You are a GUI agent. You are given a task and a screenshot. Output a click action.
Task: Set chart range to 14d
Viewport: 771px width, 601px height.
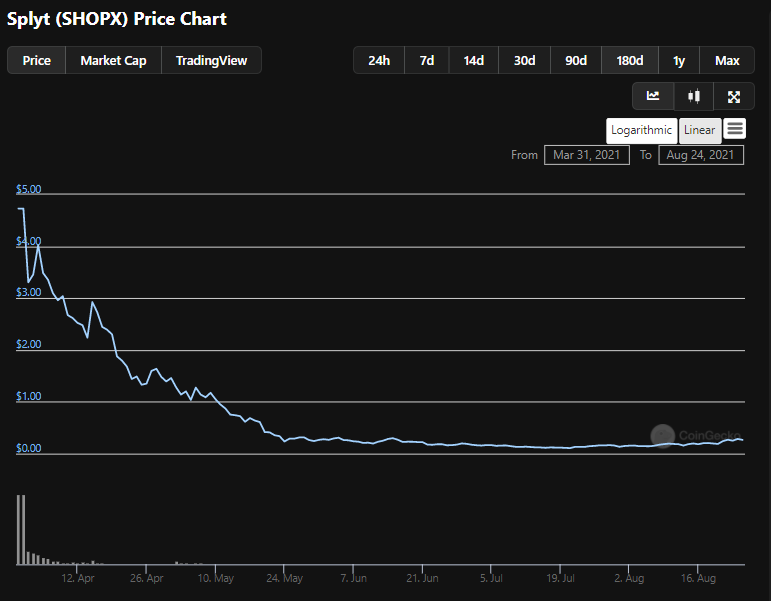[x=474, y=60]
